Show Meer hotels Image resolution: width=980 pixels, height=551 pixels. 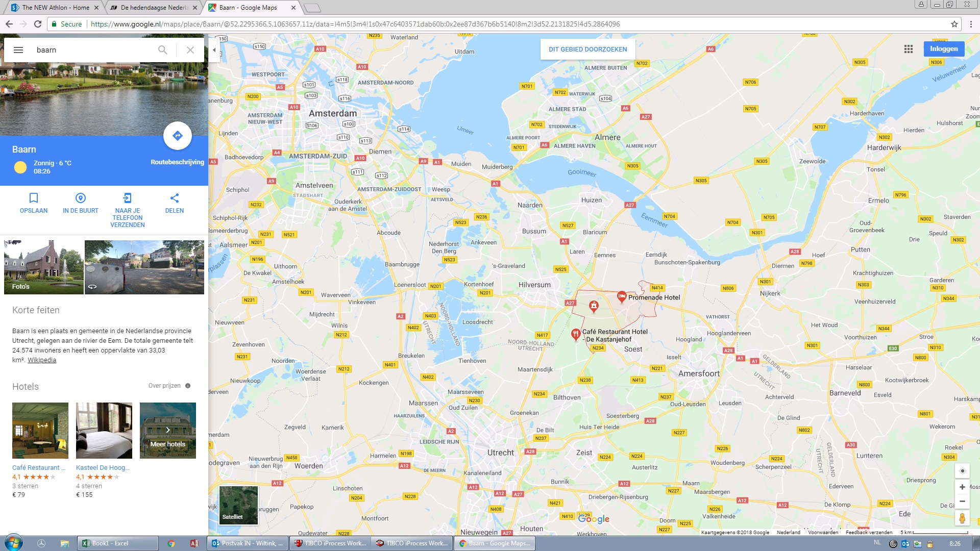tap(168, 431)
